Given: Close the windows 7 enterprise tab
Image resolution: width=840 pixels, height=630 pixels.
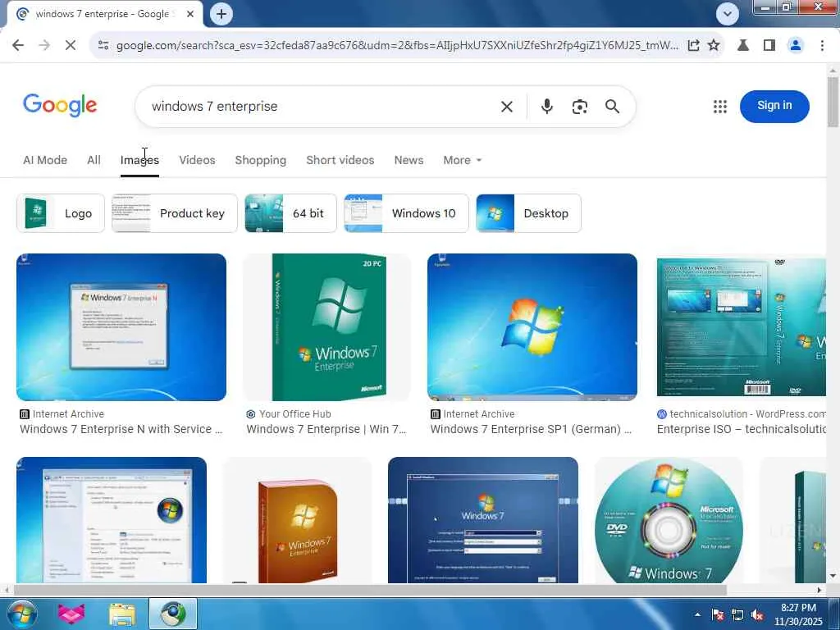Looking at the screenshot, I should [189, 14].
